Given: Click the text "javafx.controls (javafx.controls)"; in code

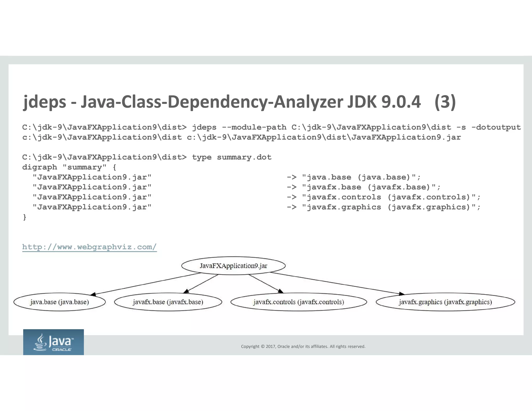Looking at the screenshot, I should click(391, 197).
